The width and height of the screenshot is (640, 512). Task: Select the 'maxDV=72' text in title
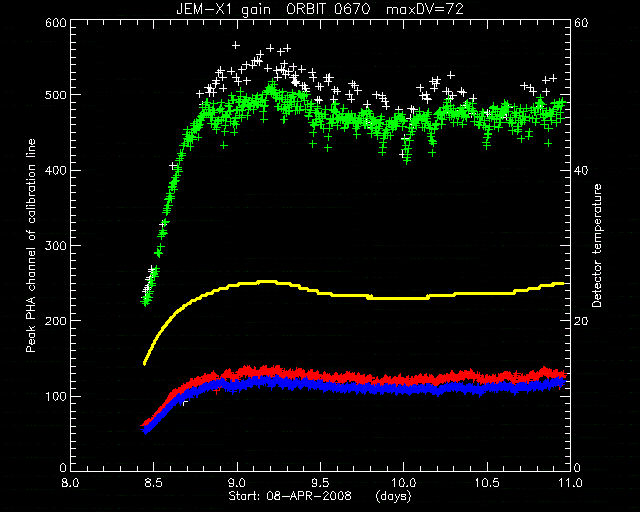(x=425, y=9)
